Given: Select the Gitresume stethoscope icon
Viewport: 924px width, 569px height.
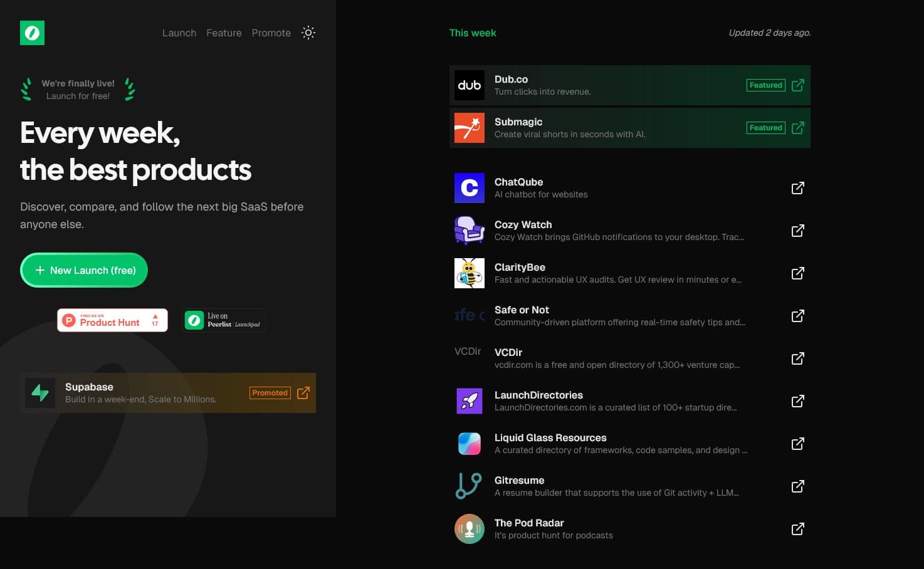Looking at the screenshot, I should [x=469, y=486].
